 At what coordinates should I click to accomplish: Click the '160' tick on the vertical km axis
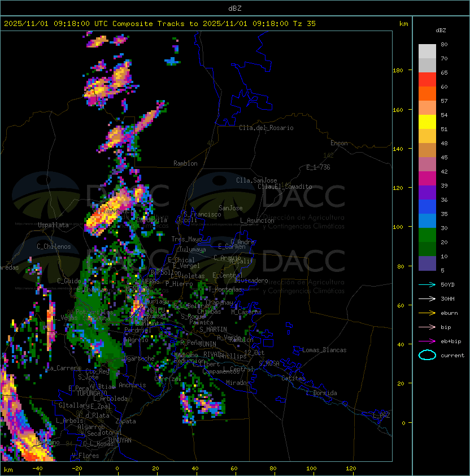tap(398, 110)
